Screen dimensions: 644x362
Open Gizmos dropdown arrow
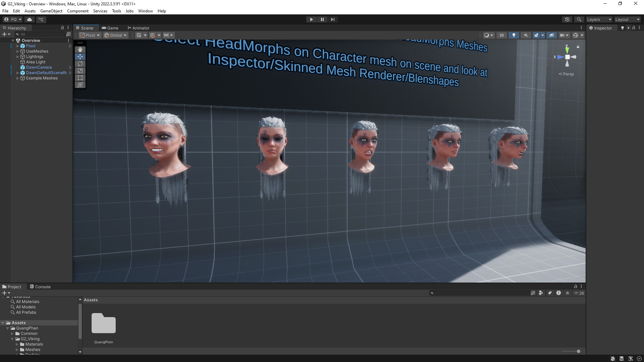tap(582, 35)
